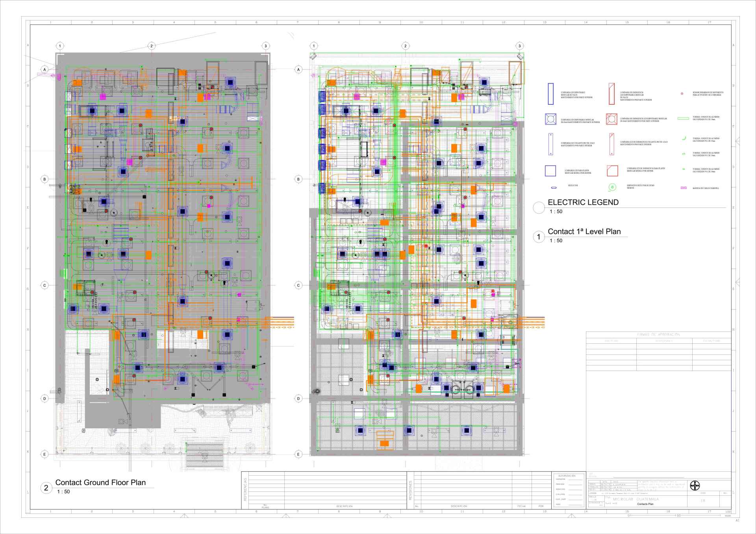
Task: Click the Bayer logo in title block
Action: pos(695,486)
